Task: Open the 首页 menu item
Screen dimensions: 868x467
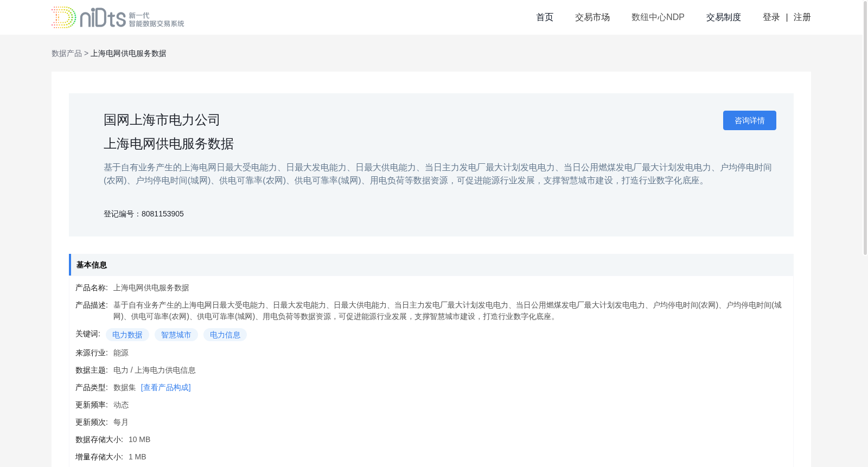Action: tap(545, 17)
